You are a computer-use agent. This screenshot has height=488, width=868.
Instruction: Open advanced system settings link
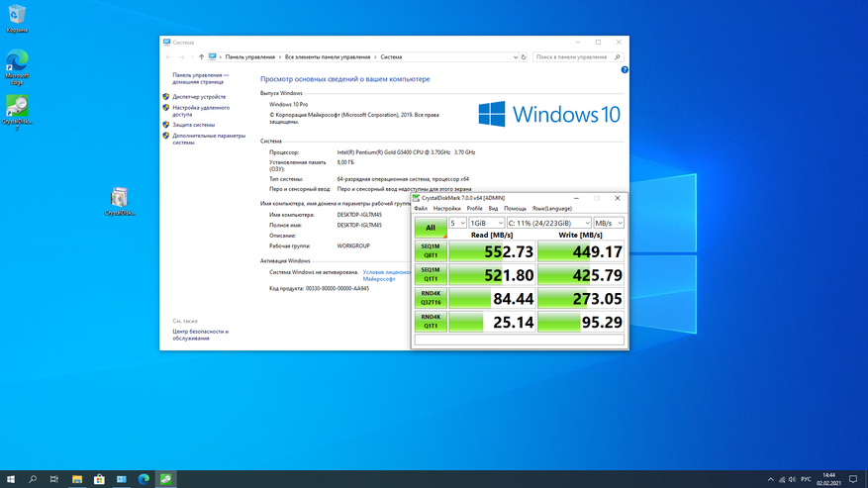click(208, 139)
